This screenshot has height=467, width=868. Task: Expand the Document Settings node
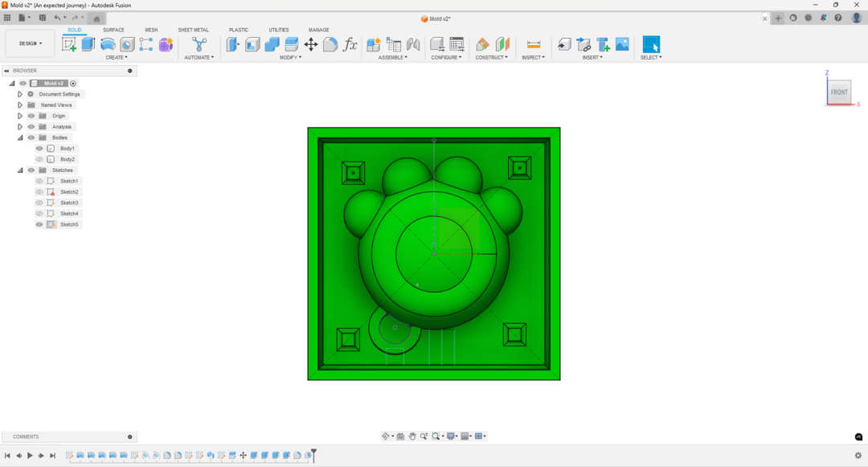pyautogui.click(x=20, y=94)
